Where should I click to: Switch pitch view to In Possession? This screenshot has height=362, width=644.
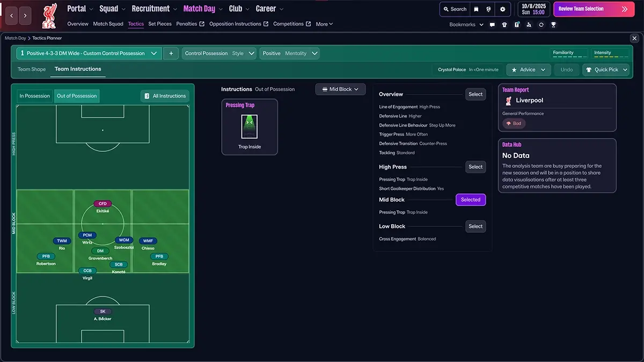point(35,96)
